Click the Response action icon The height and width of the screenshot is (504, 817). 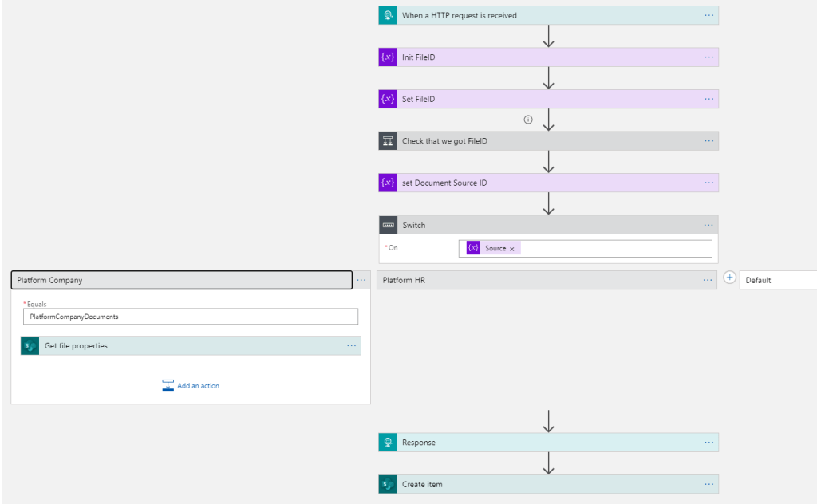pyautogui.click(x=388, y=443)
